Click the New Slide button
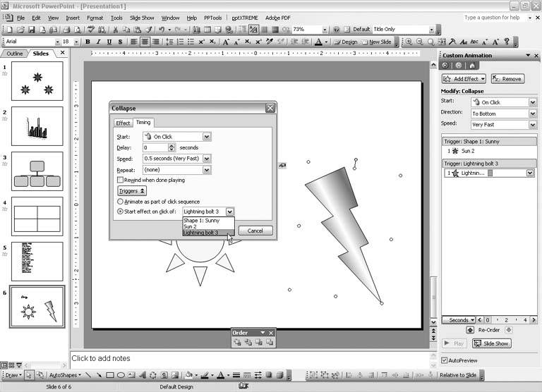Image resolution: width=542 pixels, height=392 pixels. (377, 42)
